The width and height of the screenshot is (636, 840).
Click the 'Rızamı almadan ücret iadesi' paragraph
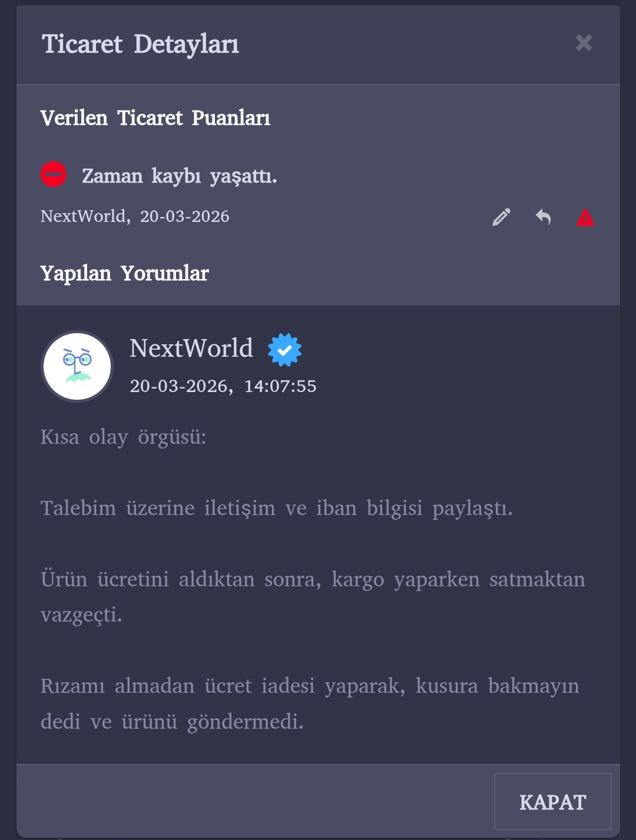point(310,703)
